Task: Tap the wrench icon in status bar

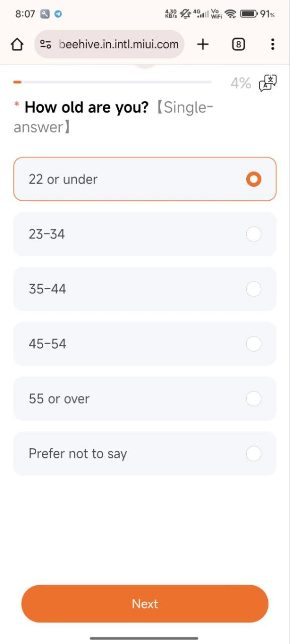Action: point(45,14)
